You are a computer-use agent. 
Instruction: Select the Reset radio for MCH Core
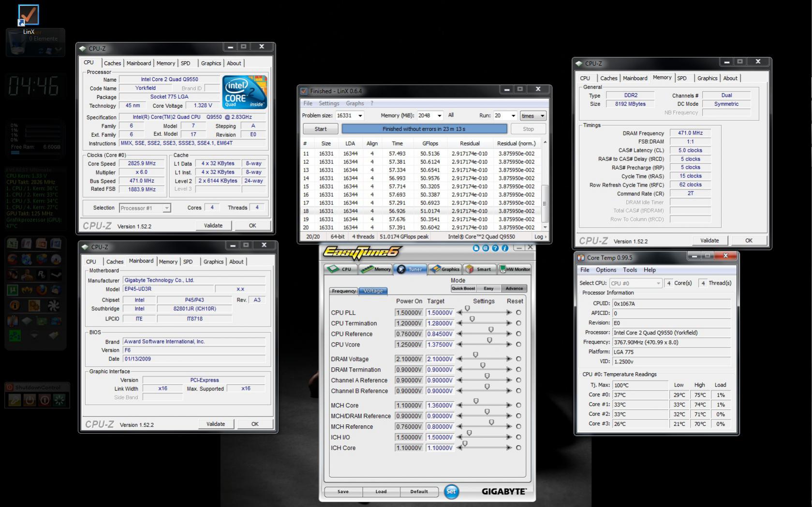point(518,406)
